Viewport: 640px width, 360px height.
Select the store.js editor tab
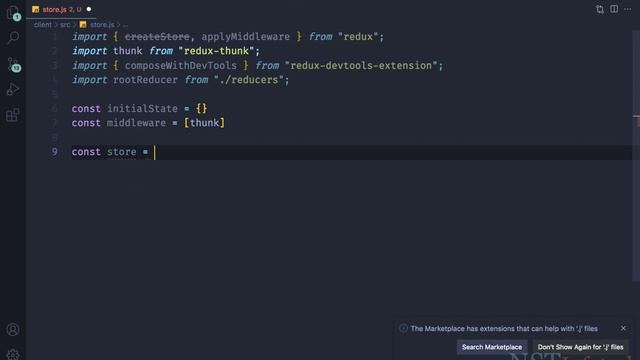[61, 9]
